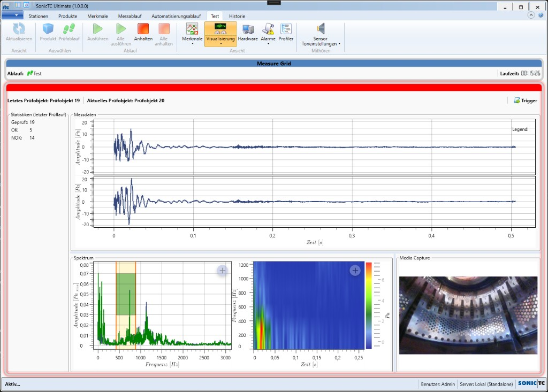Click the Sensor Toneinstellungen speaker icon
Screen dimensions: 548x392
pyautogui.click(x=321, y=28)
